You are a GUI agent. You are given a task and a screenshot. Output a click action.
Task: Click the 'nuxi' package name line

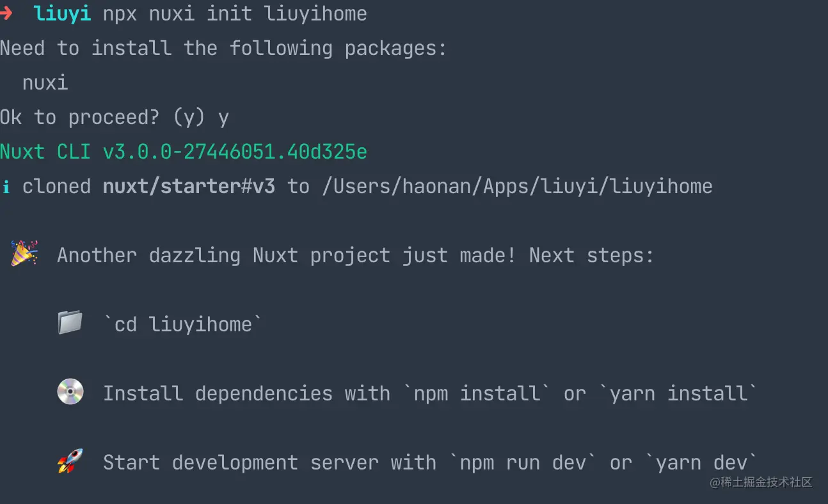tap(45, 83)
